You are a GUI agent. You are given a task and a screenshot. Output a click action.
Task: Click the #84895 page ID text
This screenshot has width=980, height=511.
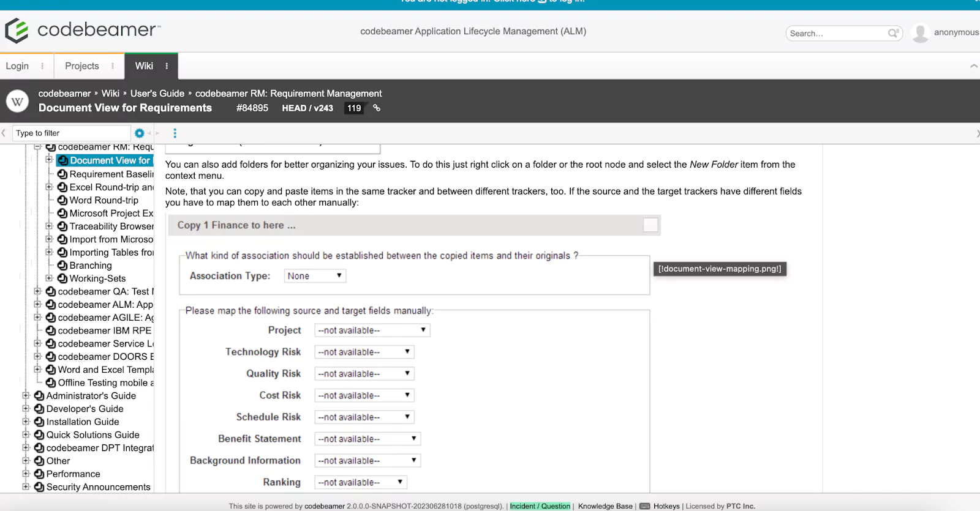252,108
